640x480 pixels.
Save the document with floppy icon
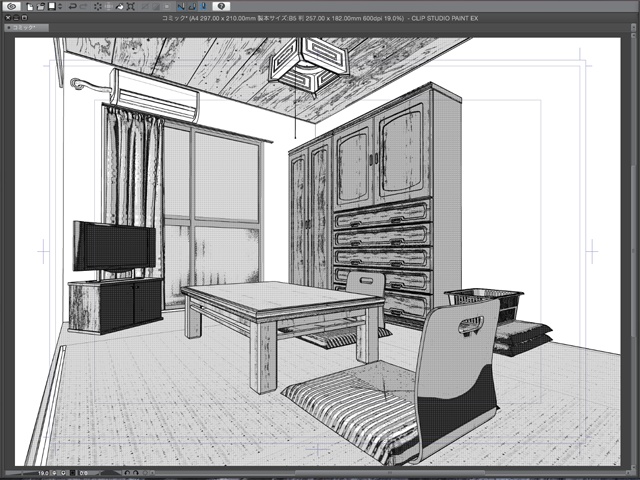[x=52, y=6]
